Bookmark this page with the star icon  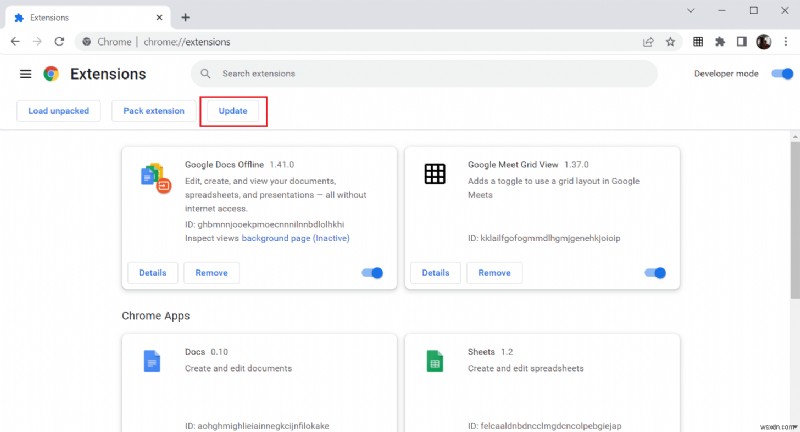(670, 42)
